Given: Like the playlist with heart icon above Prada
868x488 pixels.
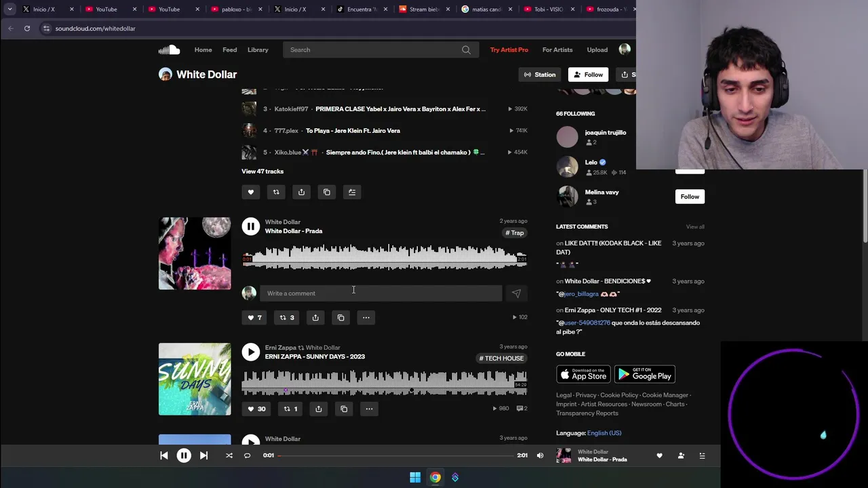Looking at the screenshot, I should (x=251, y=192).
